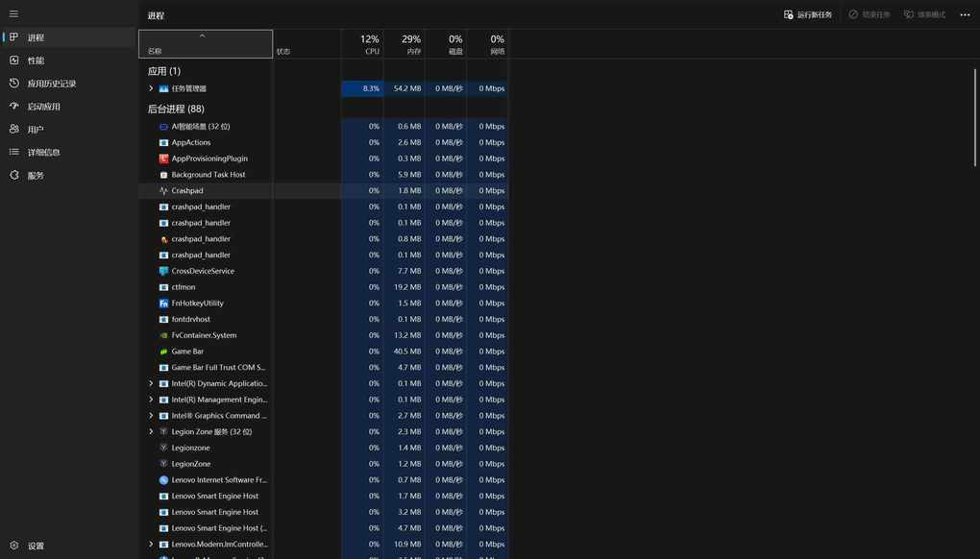Open the hamburger navigation menu
This screenshot has width=980, height=559.
pos(13,13)
